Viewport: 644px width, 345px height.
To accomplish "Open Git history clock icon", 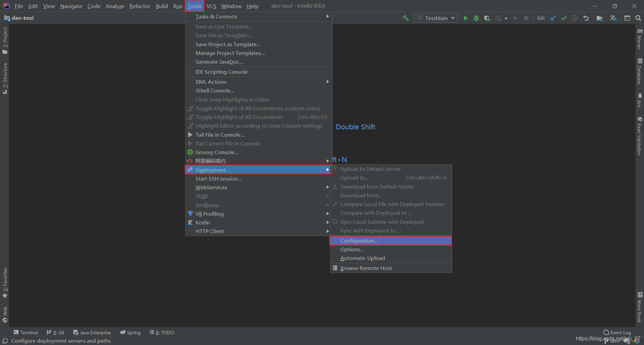I will [575, 18].
